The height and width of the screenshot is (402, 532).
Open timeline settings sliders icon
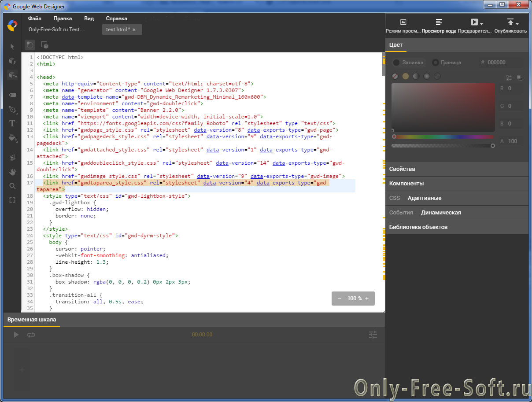tap(373, 335)
